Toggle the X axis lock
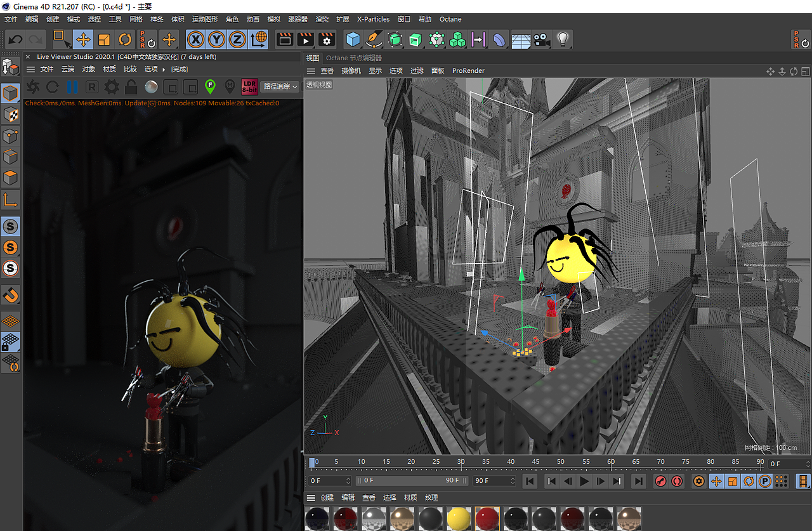This screenshot has width=812, height=531. click(x=196, y=39)
